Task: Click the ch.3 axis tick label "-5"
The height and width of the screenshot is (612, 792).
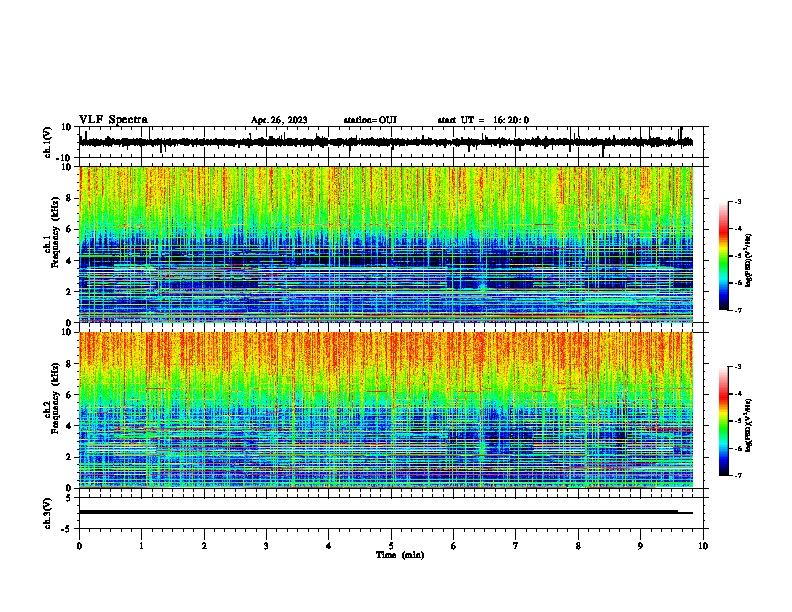Action: coord(67,529)
